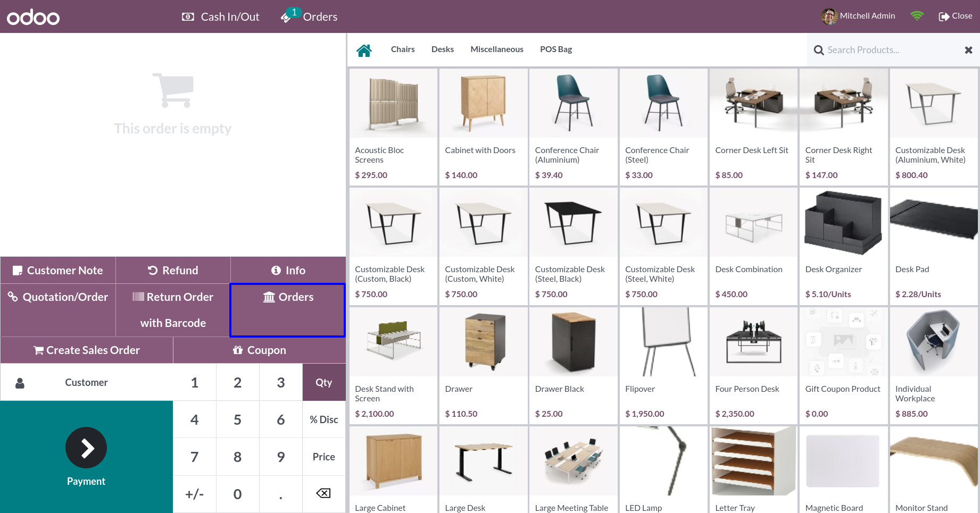This screenshot has height=513, width=980.
Task: Add Customizable Desk (Custom, Black)
Action: 393,246
